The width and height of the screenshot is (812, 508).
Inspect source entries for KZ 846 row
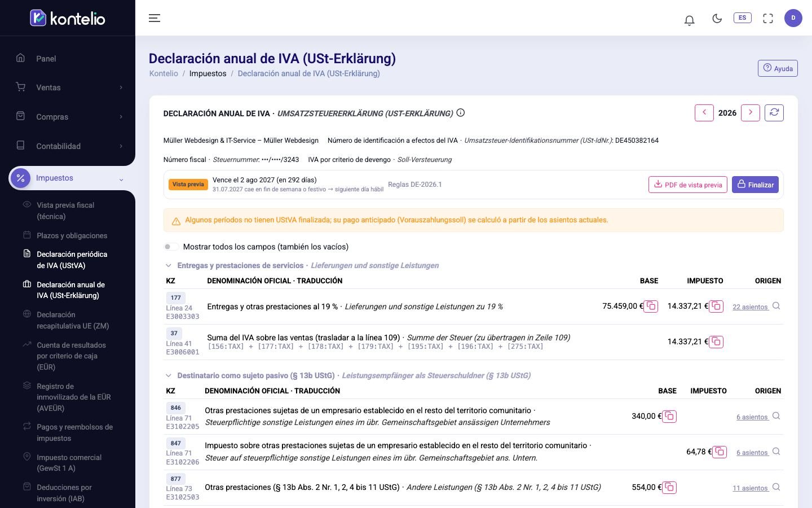pyautogui.click(x=776, y=416)
